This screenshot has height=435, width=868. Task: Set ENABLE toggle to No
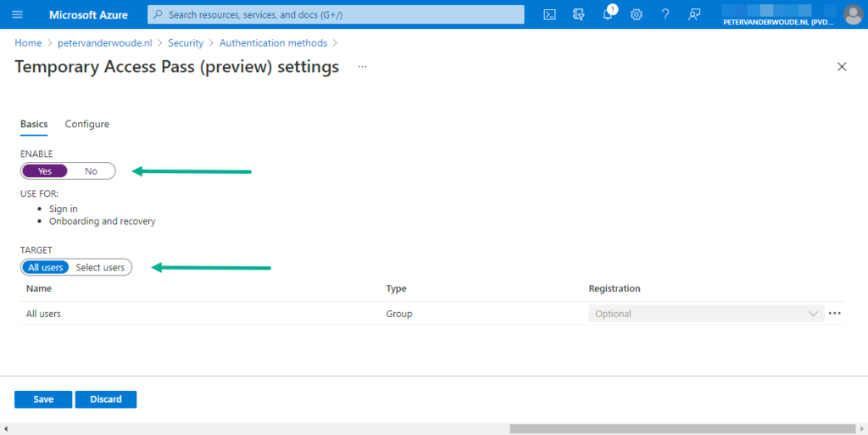[x=91, y=171]
